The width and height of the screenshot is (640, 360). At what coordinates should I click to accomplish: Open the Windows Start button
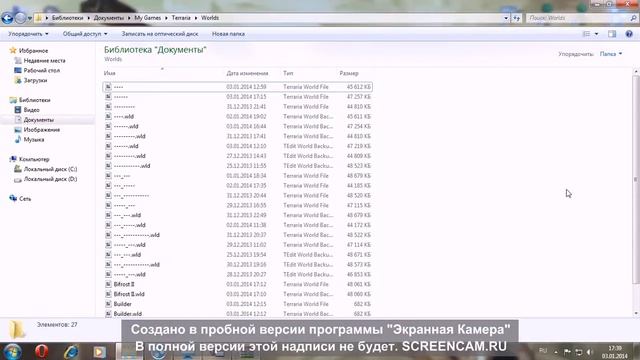tap(13, 351)
